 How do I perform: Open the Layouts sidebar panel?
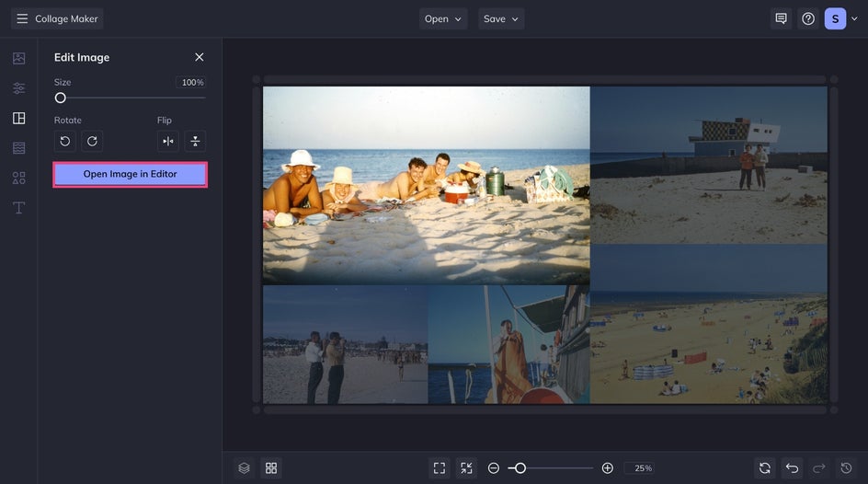pos(18,118)
